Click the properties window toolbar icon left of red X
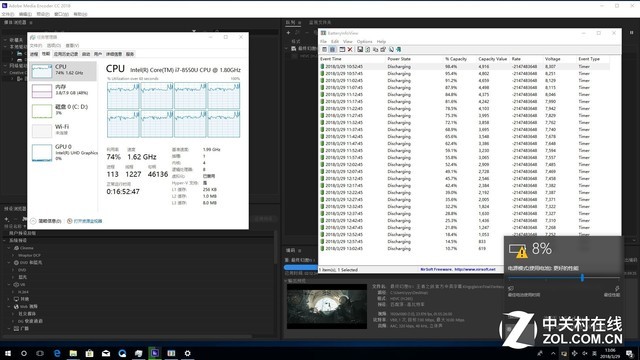Viewport: 640px width, 360px height. pos(342,49)
